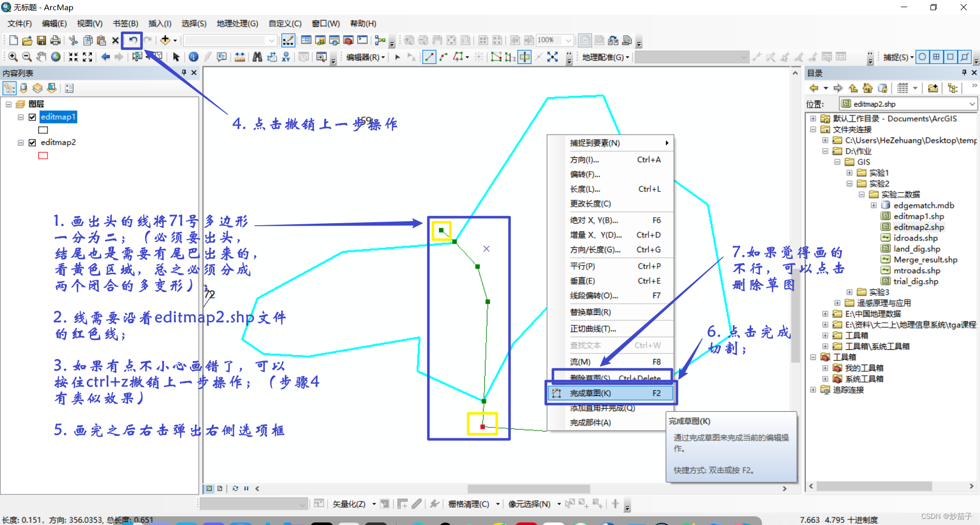The height and width of the screenshot is (525, 980).
Task: Open ArcToolbox red toolbox icon
Action: click(x=349, y=40)
